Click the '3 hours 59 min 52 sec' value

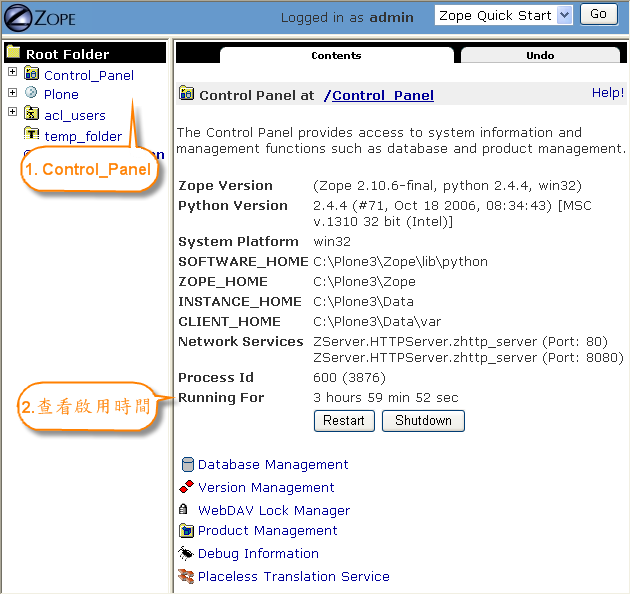point(386,397)
